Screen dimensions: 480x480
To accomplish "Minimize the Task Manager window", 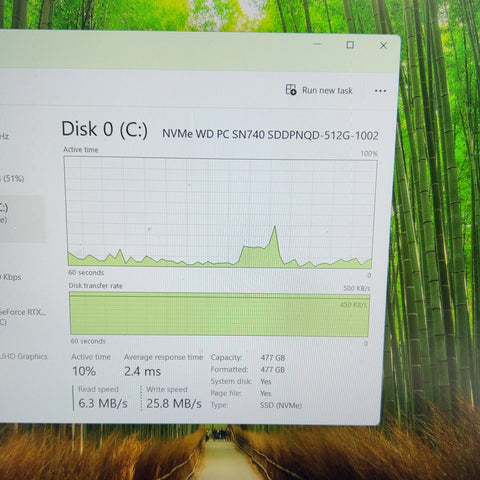I will (317, 44).
